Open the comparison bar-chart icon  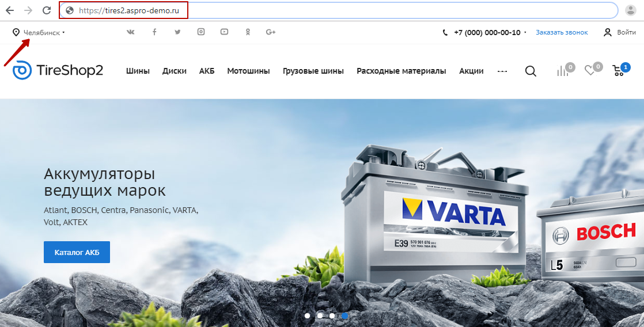563,71
